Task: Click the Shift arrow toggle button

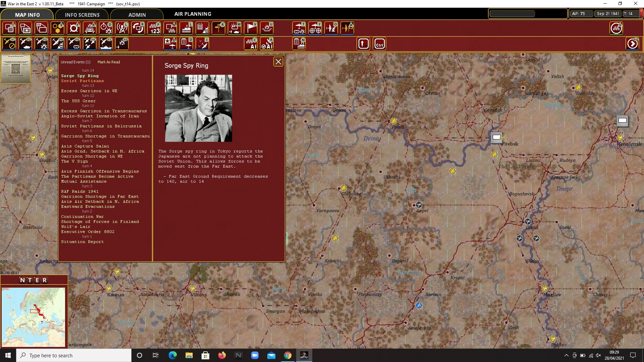Action: [x=363, y=44]
